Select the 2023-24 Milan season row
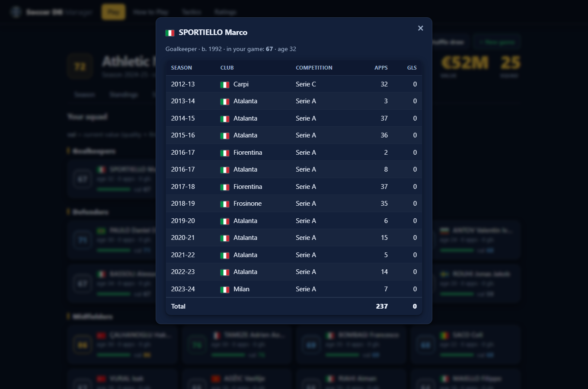 point(294,289)
